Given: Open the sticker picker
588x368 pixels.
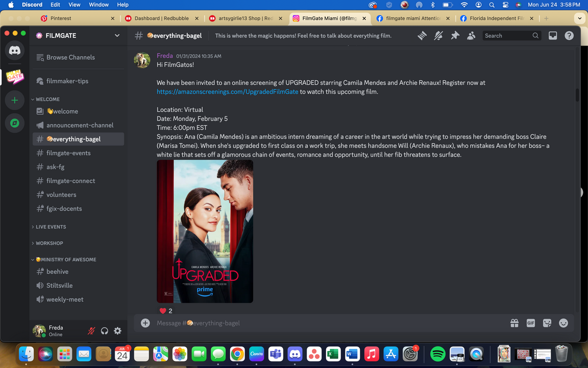Looking at the screenshot, I should (x=547, y=323).
